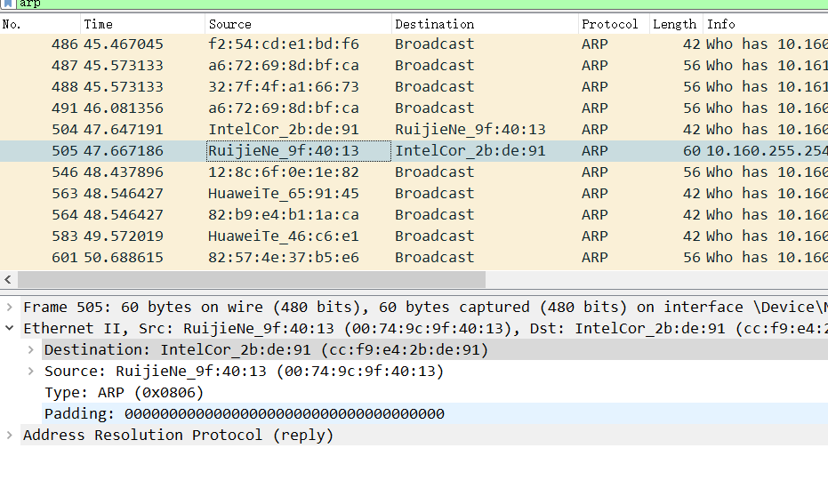Select the Type: ARP (0x0806) field
Screen dimensions: 828x504
pyautogui.click(x=124, y=393)
